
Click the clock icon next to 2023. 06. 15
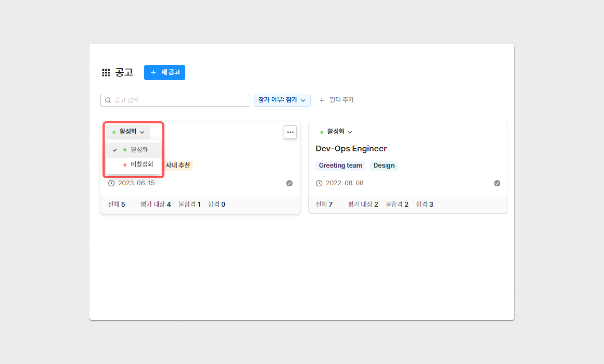pyautogui.click(x=111, y=183)
